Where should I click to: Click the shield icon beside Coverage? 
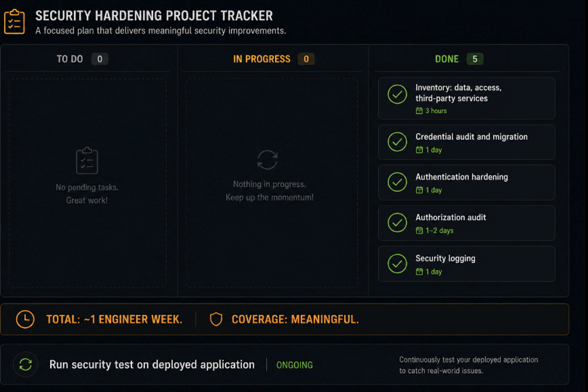(216, 319)
